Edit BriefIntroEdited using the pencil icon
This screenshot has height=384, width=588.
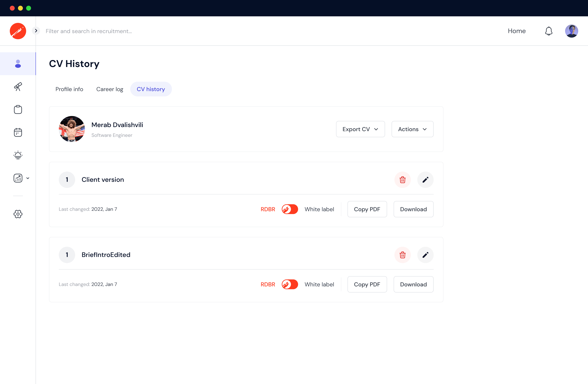[425, 255]
